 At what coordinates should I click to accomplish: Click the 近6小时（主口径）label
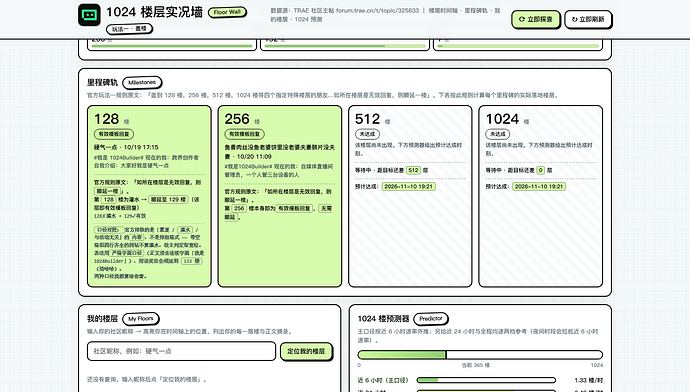click(x=383, y=380)
